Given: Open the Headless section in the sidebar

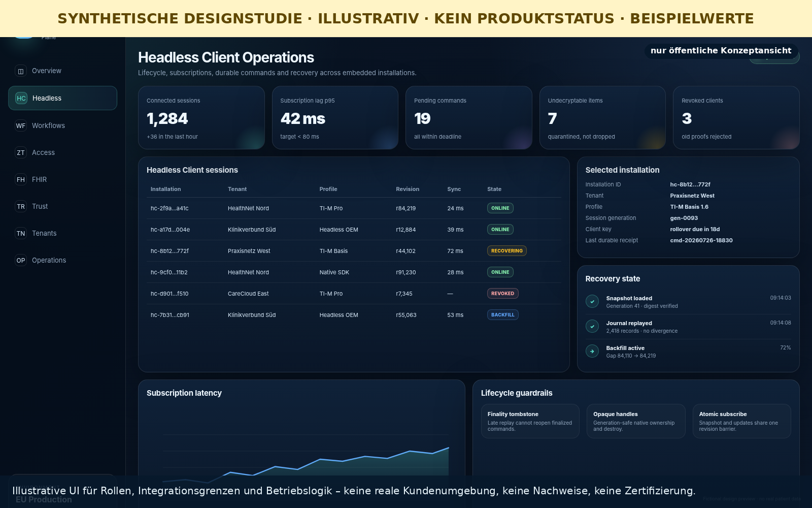Looking at the screenshot, I should tap(62, 98).
